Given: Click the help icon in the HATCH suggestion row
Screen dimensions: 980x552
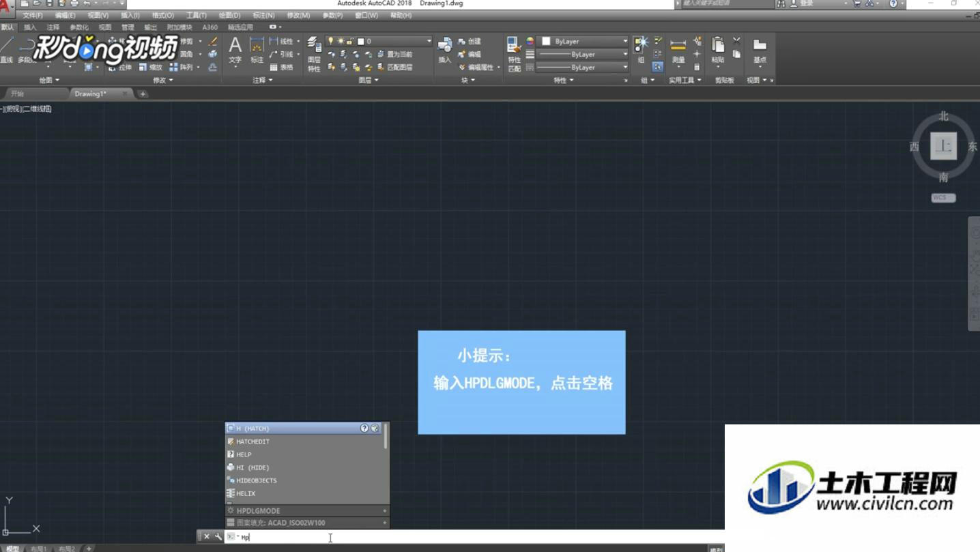Looking at the screenshot, I should pos(364,428).
